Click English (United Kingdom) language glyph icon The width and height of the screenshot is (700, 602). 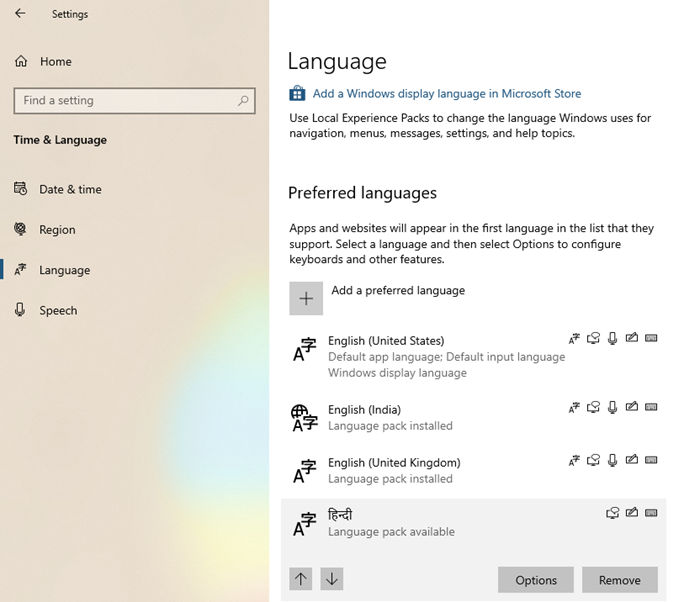coord(304,471)
